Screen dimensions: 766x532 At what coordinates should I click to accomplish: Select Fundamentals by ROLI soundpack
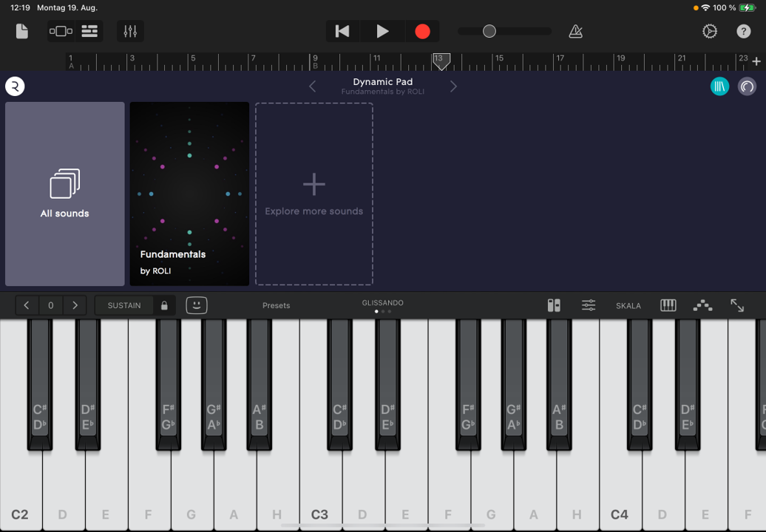189,194
